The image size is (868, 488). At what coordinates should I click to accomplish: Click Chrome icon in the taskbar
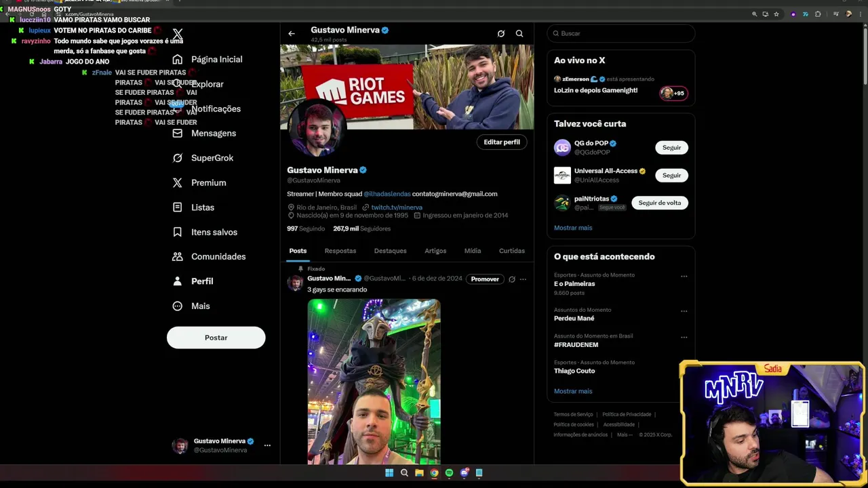coord(434,473)
